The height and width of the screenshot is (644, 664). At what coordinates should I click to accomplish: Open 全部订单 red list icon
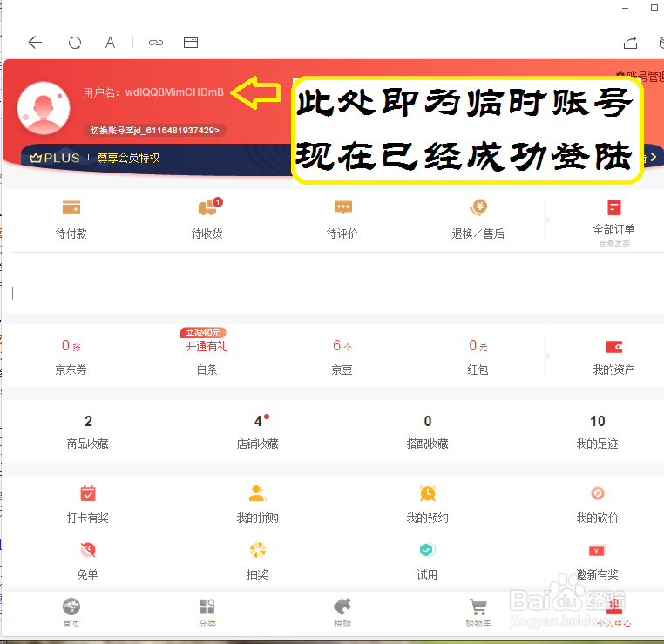coord(614,207)
